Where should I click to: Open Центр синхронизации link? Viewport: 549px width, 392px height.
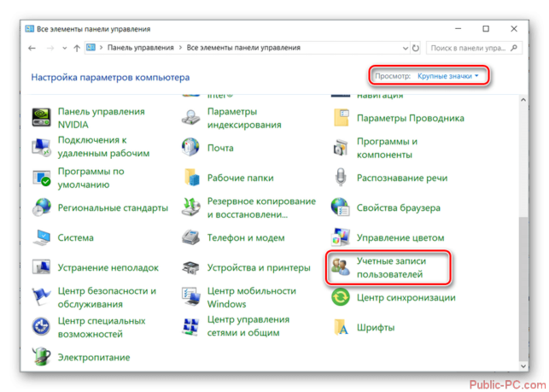click(406, 298)
